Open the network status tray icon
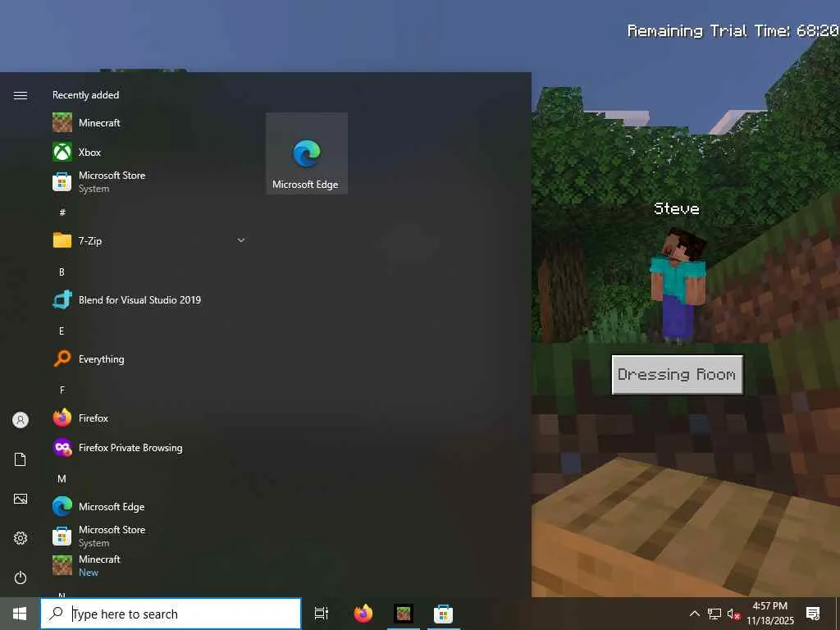840x630 pixels. coord(714,614)
